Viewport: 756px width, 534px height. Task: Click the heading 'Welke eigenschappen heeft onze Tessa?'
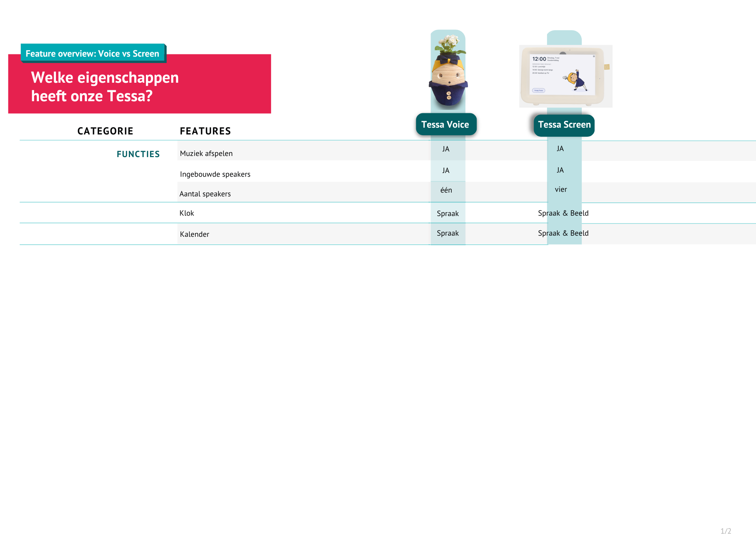(x=105, y=86)
